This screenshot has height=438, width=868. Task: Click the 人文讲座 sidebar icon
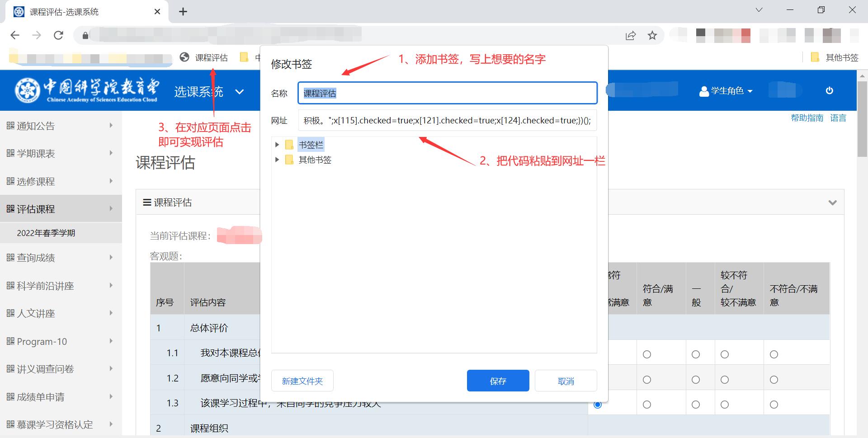10,313
